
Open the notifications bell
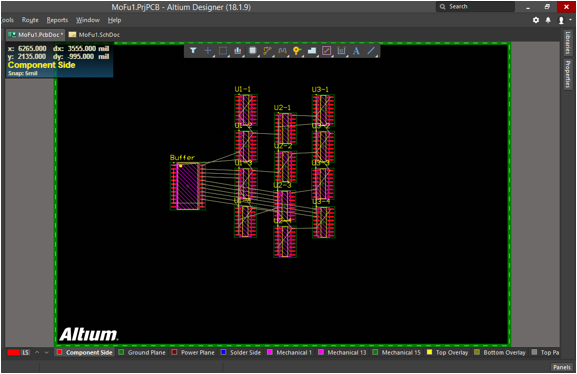tap(548, 20)
